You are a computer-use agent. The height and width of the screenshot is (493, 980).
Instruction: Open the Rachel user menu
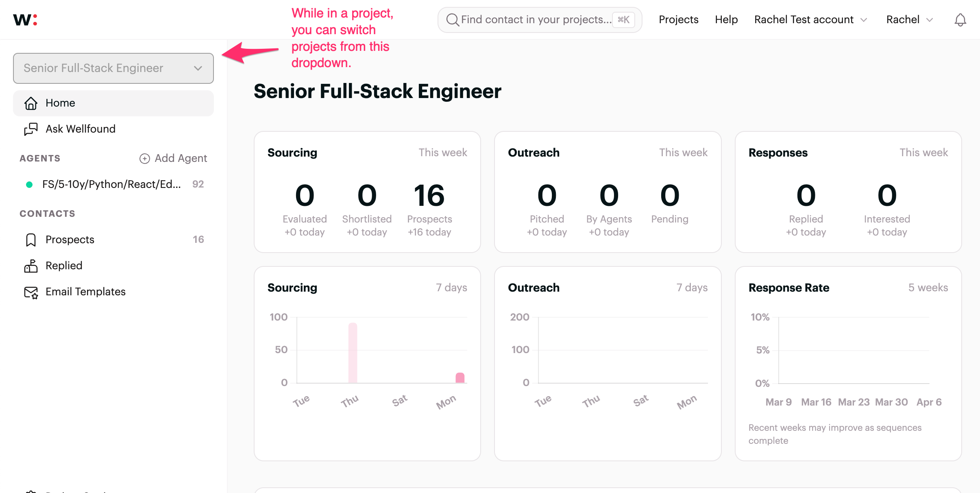tap(909, 20)
